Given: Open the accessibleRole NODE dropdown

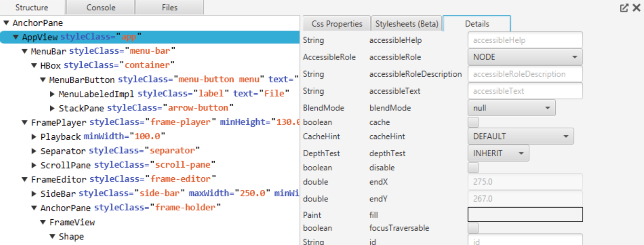Looking at the screenshot, I should 525,57.
